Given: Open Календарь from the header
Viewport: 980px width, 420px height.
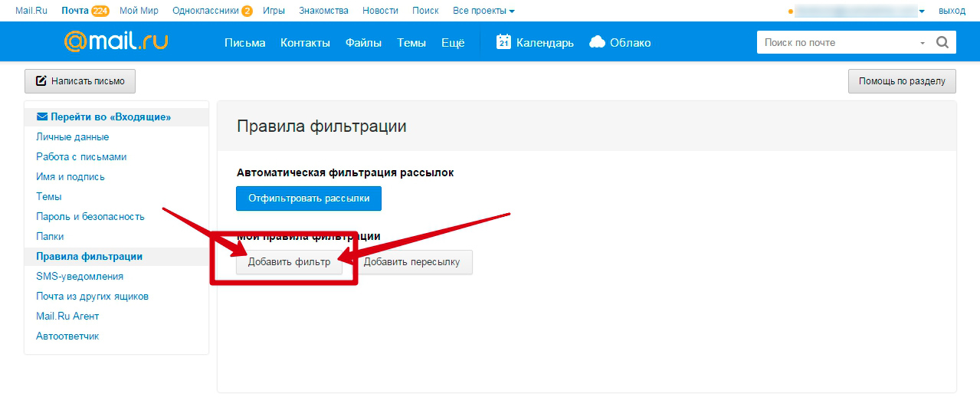Looking at the screenshot, I should click(x=535, y=42).
